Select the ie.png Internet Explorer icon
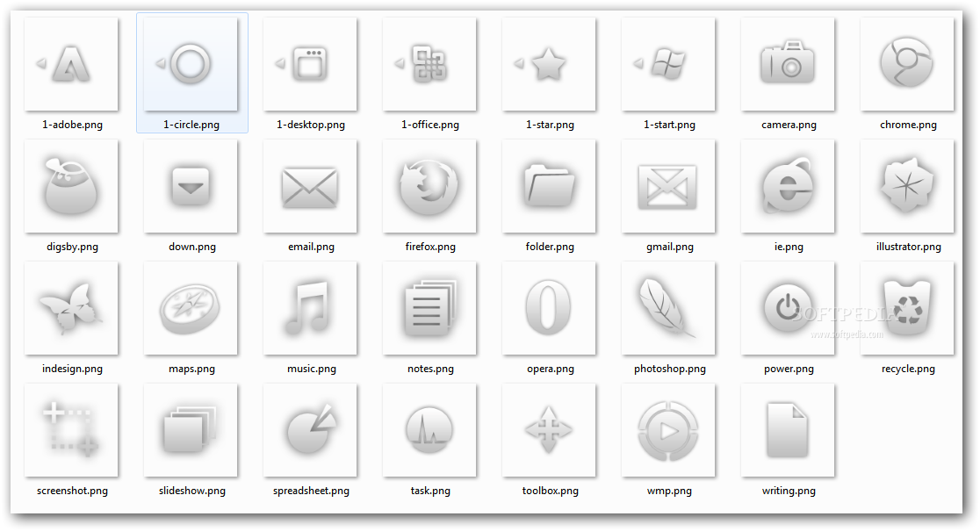 (x=788, y=186)
